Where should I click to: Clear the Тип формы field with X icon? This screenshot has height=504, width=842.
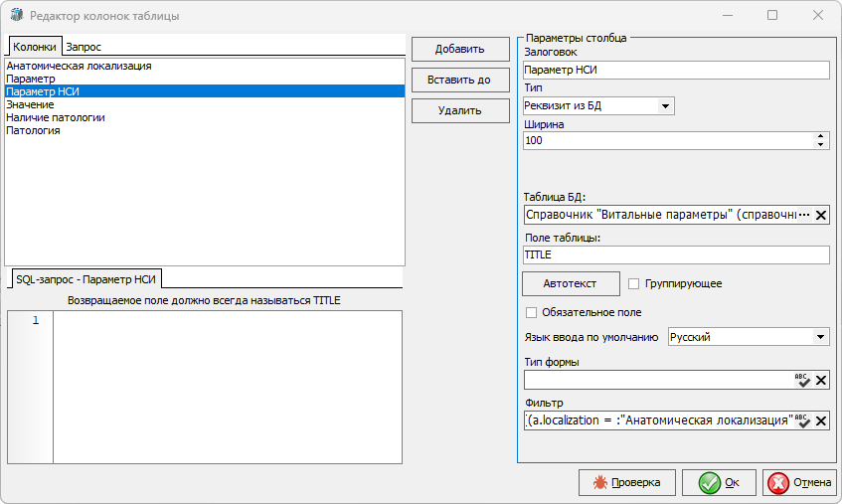pos(820,380)
